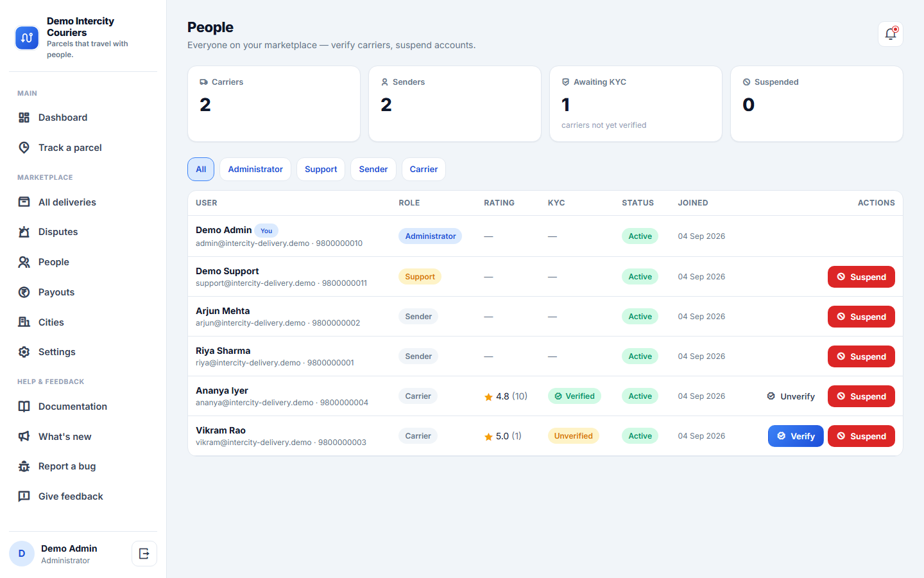Screen dimensions: 924x578
Task: Open the Documentation link
Action: point(83,407)
